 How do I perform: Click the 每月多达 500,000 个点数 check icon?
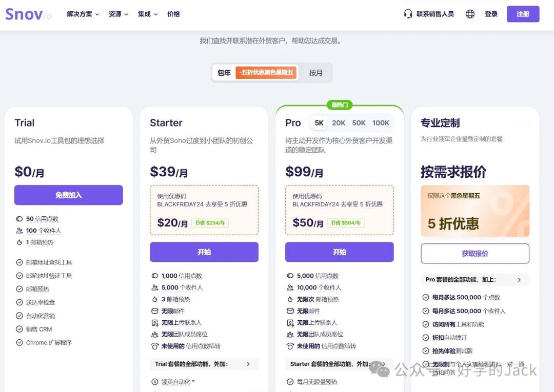pyautogui.click(x=426, y=297)
